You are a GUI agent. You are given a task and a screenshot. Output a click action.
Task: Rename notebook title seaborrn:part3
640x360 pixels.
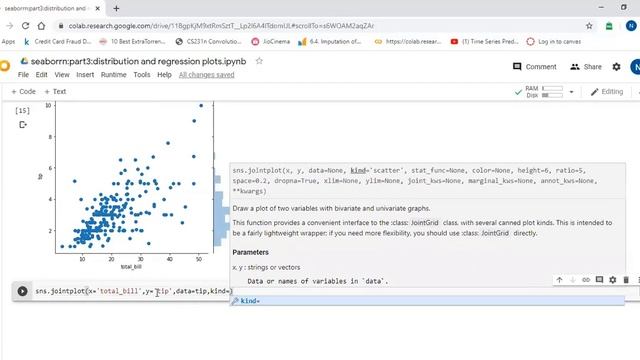(x=138, y=61)
